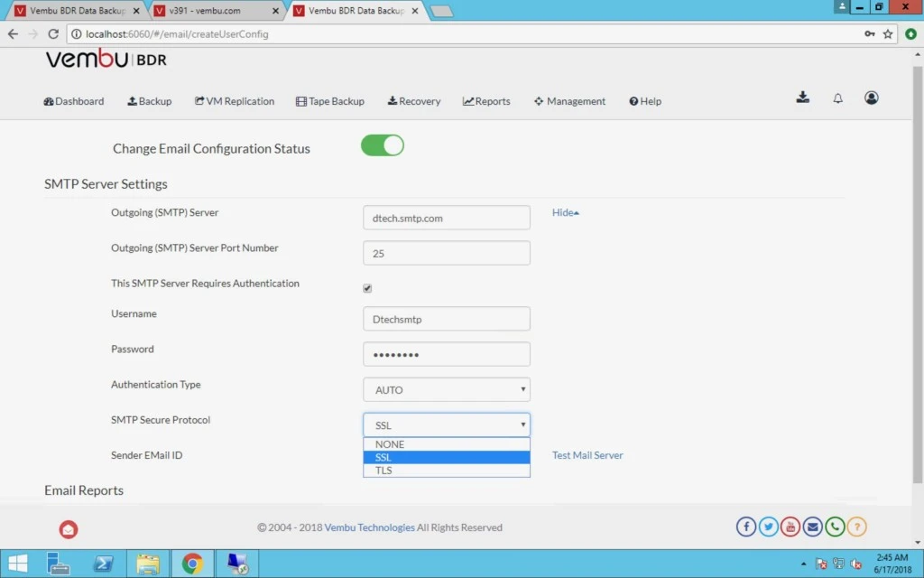The image size is (924, 578).
Task: Open the Twitter icon in footer
Action: coord(768,527)
